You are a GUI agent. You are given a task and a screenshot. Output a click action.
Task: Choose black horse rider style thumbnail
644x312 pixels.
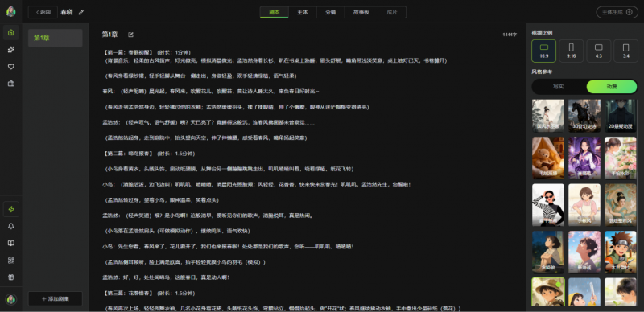584,116
